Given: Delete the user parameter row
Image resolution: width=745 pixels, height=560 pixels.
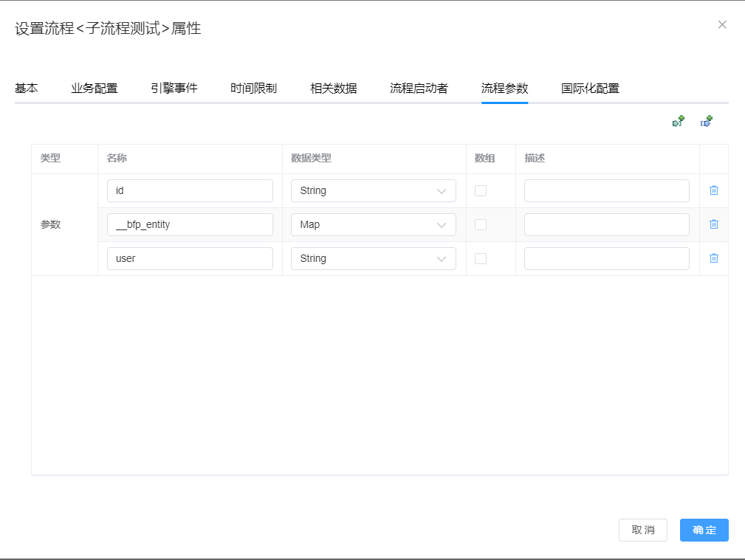Looking at the screenshot, I should pyautogui.click(x=713, y=258).
